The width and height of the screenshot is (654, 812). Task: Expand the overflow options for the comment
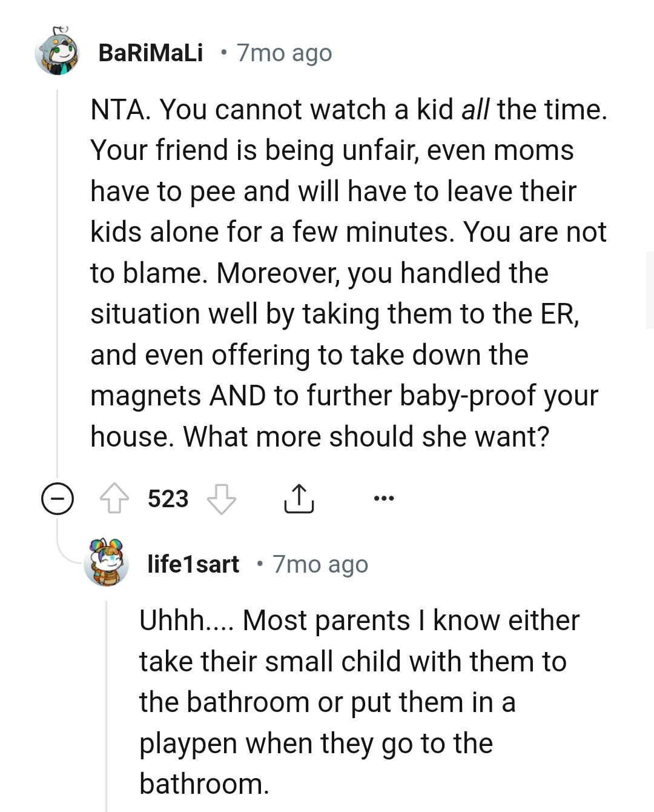(384, 499)
